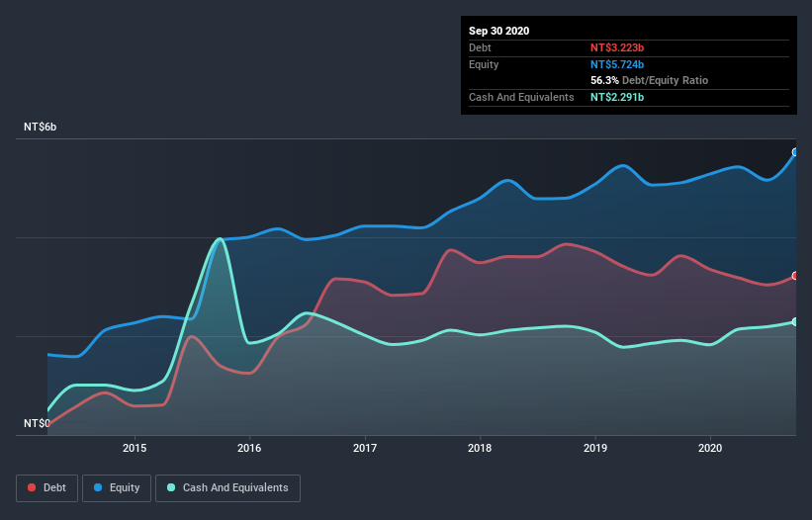The image size is (812, 520).
Task: Click the 2020 x-axis label
Action: (x=710, y=448)
